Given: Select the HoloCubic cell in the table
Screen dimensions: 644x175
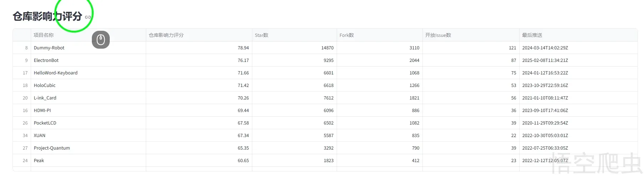Looking at the screenshot, I should (45, 85).
